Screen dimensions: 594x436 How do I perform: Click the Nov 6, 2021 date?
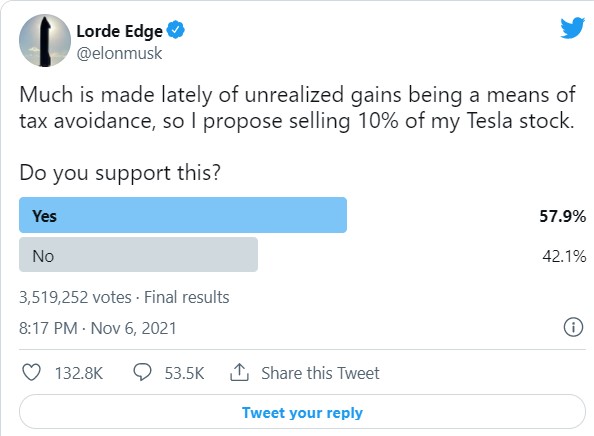tap(133, 328)
